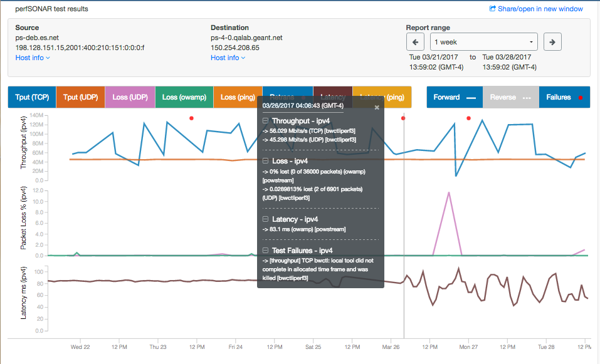Click the source hostname ps-deb.es.net

[x=37, y=38]
